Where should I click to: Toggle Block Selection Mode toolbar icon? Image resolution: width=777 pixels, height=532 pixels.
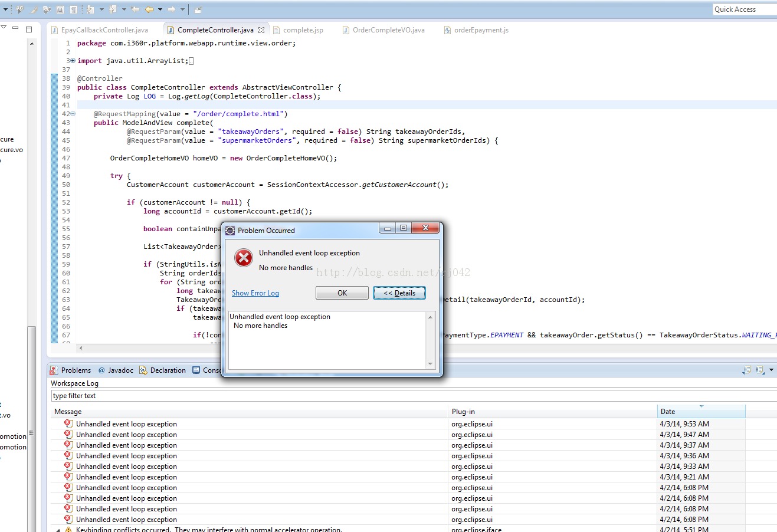click(60, 9)
